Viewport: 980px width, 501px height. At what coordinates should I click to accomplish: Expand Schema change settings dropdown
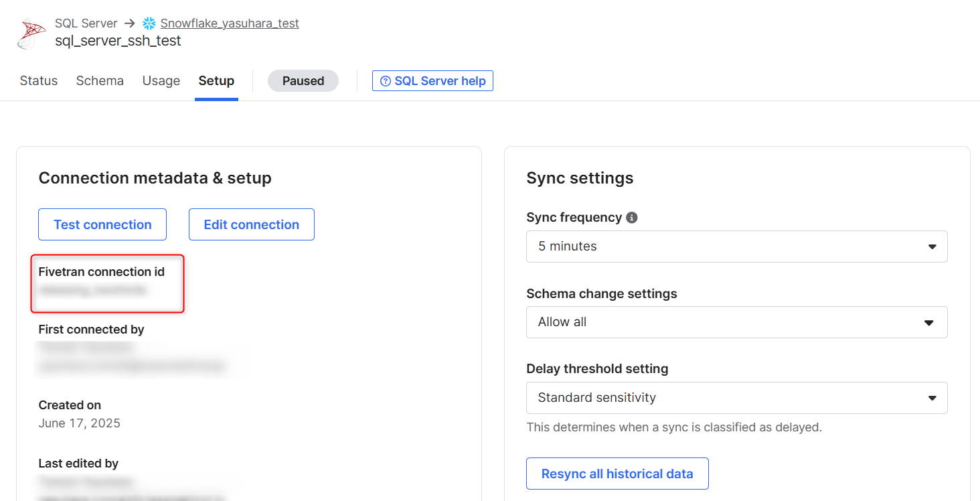(737, 322)
